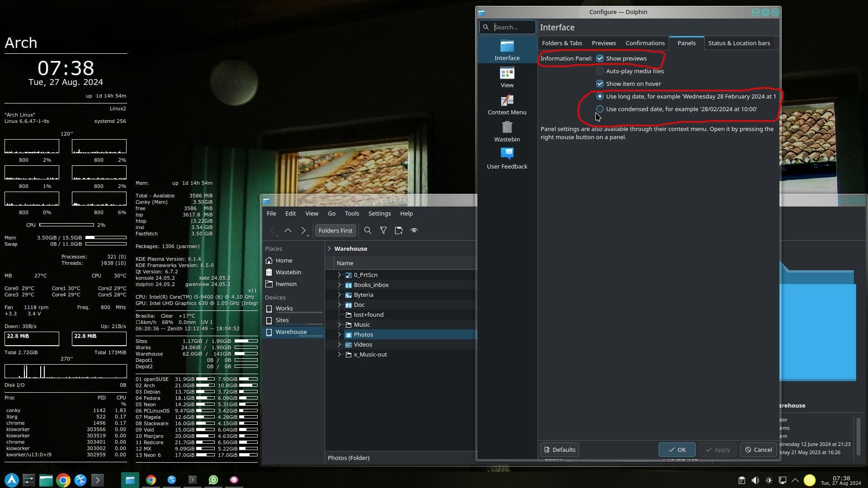Uncheck Show previews checkbox

click(600, 59)
